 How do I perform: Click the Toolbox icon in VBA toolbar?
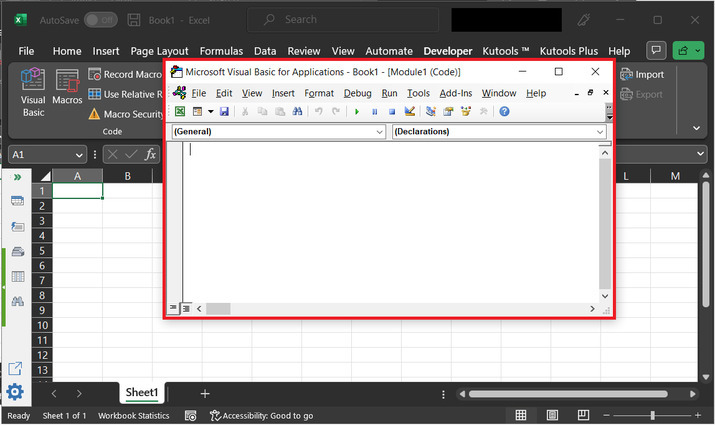[x=483, y=111]
